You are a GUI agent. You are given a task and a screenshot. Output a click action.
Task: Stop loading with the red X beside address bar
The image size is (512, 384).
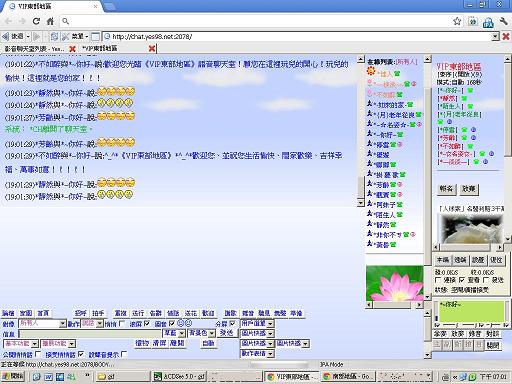point(506,36)
